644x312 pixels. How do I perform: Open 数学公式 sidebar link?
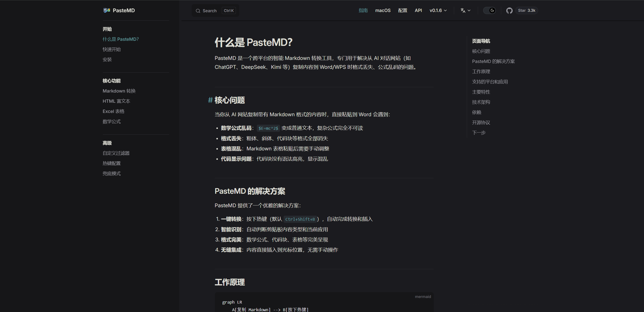point(111,122)
